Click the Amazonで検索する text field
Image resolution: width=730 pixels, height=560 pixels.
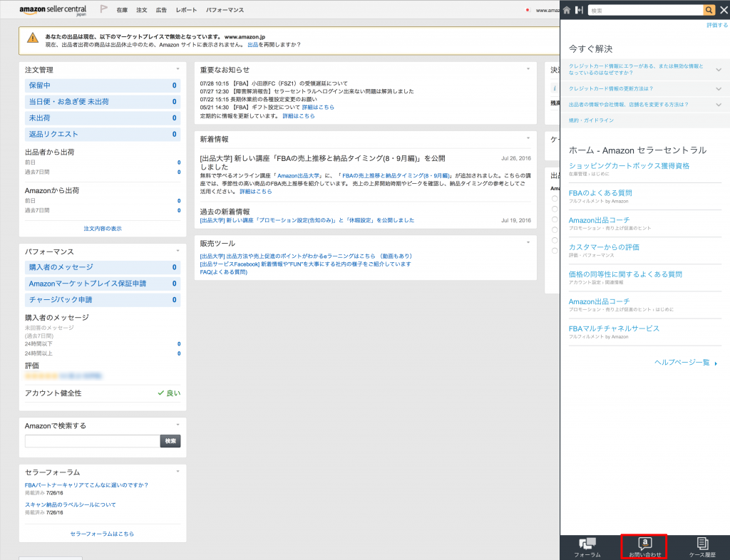point(92,441)
